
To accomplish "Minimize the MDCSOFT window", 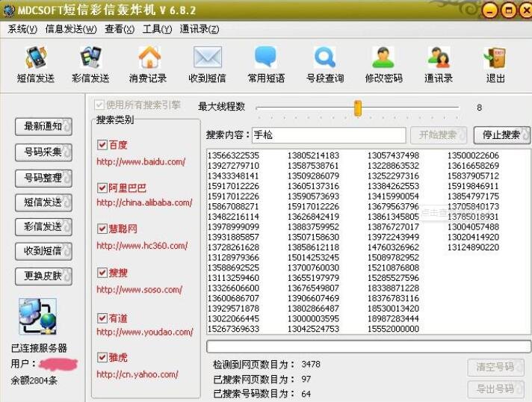I will coord(489,10).
